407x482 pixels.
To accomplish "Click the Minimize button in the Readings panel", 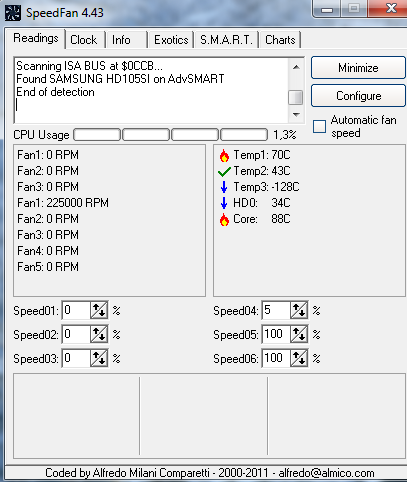I will tap(358, 68).
